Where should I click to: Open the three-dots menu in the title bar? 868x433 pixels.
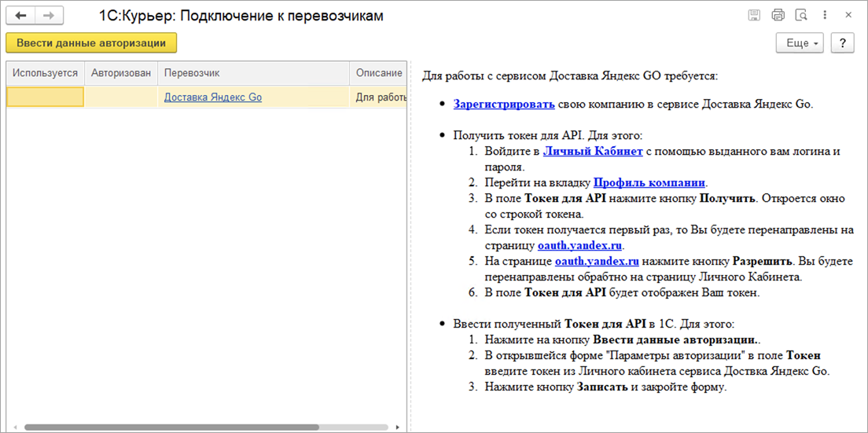pyautogui.click(x=825, y=16)
